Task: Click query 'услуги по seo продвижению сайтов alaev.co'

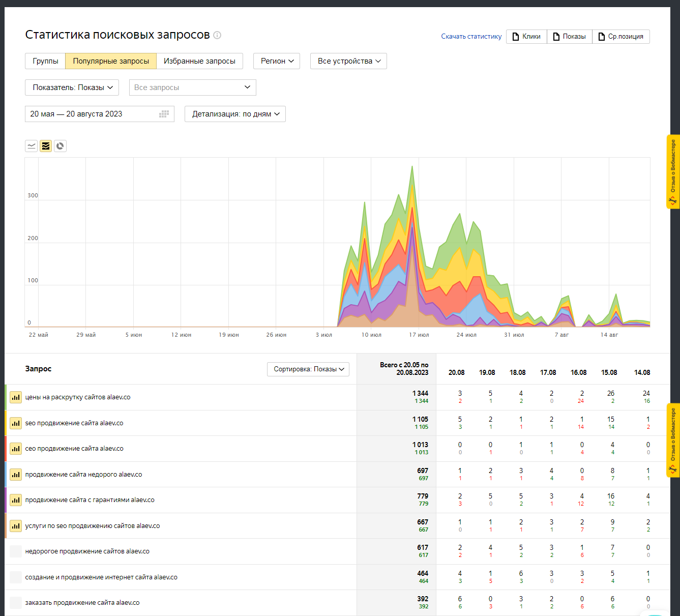Action: (93, 526)
